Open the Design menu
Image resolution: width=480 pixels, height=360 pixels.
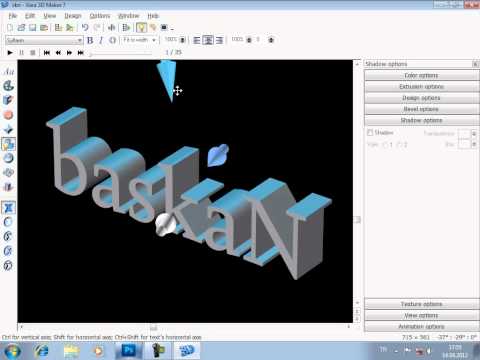click(73, 16)
